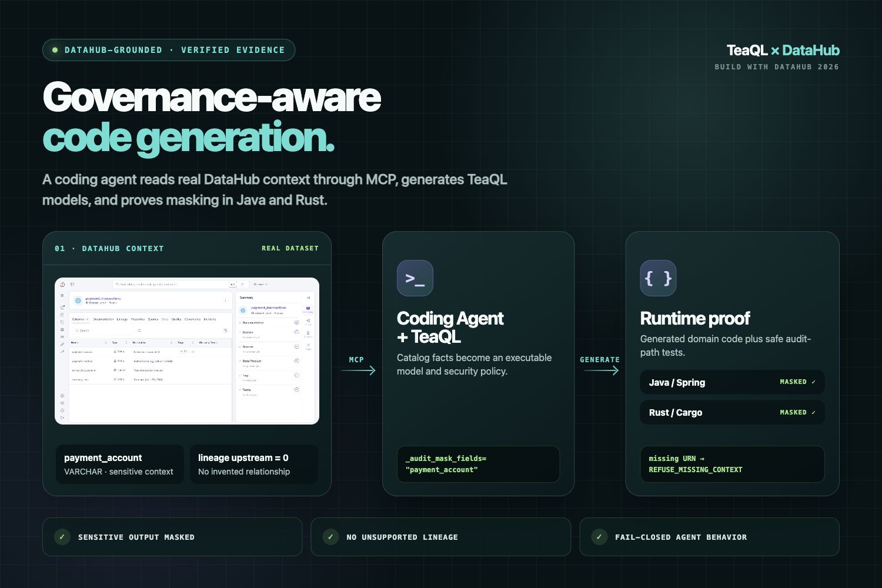
Task: Click the sign-out icon at the bottom of the left sidebar
Action: (x=62, y=418)
